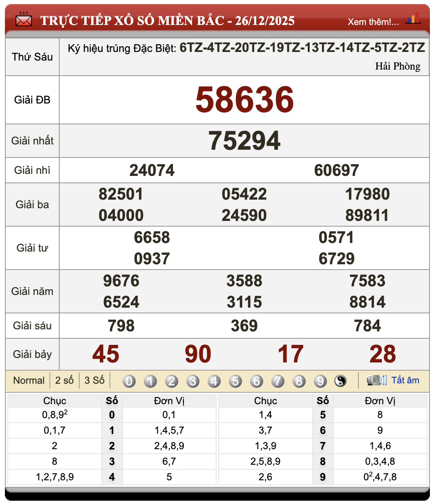Click the digit 5 ball
Viewport: 434px width, 504px height.
coord(235,381)
